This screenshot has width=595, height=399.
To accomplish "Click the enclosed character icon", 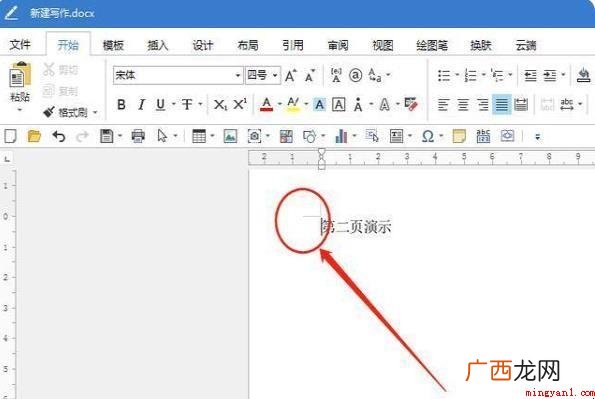I will point(356,75).
